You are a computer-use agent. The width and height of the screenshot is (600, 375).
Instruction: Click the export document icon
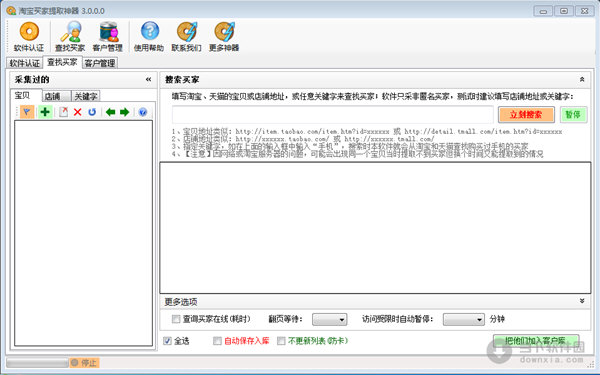click(63, 112)
